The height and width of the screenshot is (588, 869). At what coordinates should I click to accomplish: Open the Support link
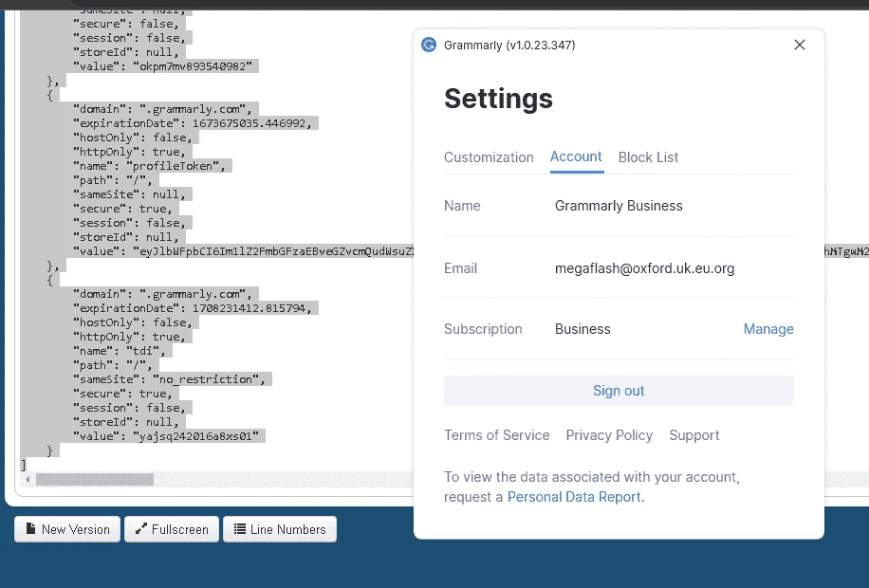(x=693, y=435)
